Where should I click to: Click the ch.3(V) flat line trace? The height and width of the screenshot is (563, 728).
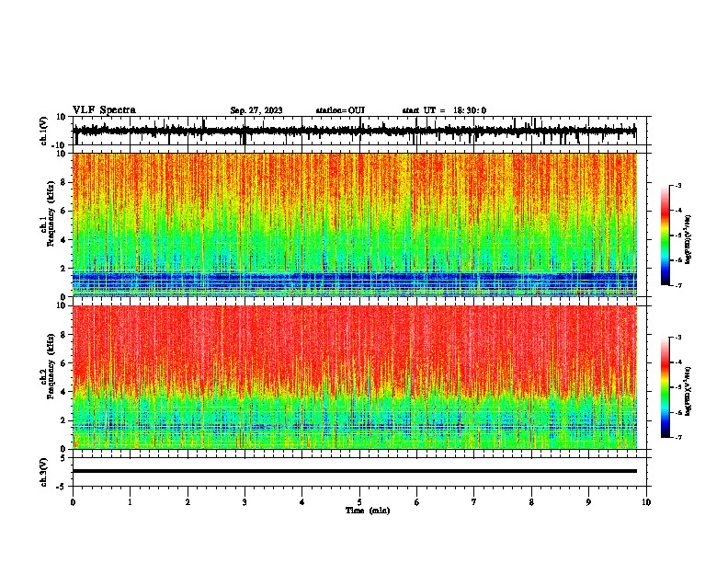[x=355, y=471]
